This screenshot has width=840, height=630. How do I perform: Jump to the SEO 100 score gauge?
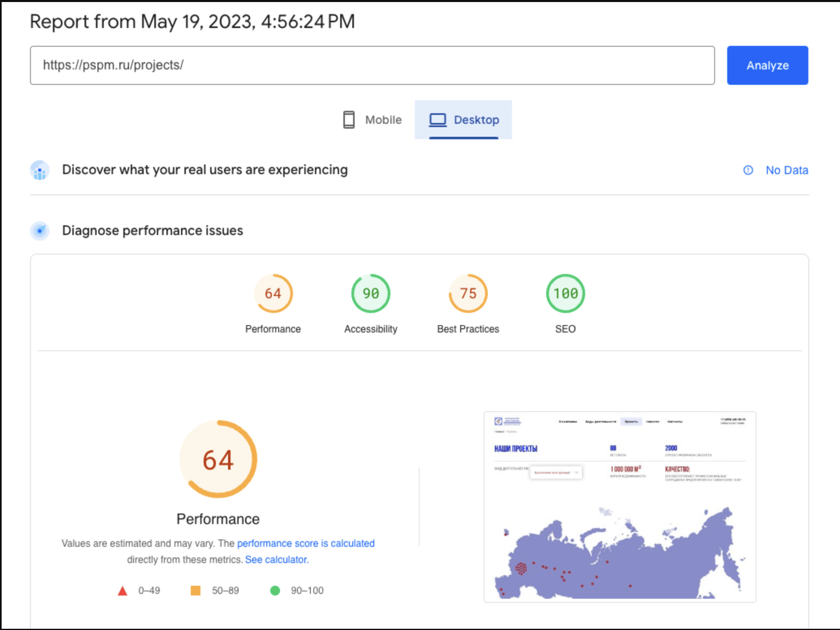[x=565, y=294]
